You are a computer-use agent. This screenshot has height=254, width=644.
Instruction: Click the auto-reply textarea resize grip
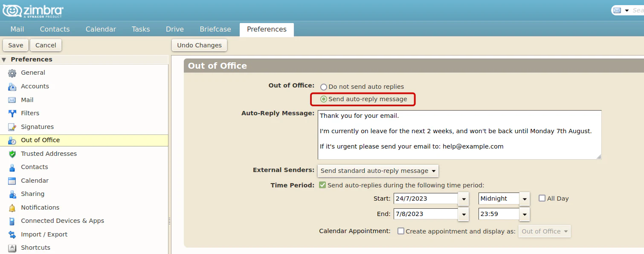(599, 157)
